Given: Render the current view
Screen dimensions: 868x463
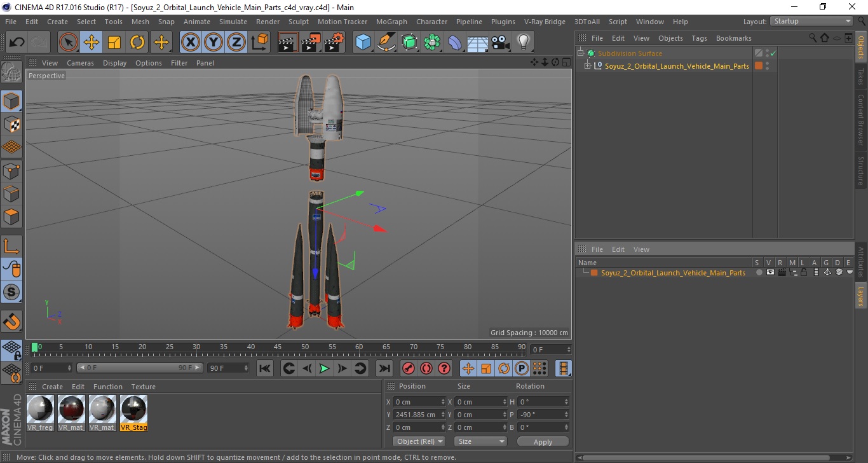Looking at the screenshot, I should tap(288, 43).
